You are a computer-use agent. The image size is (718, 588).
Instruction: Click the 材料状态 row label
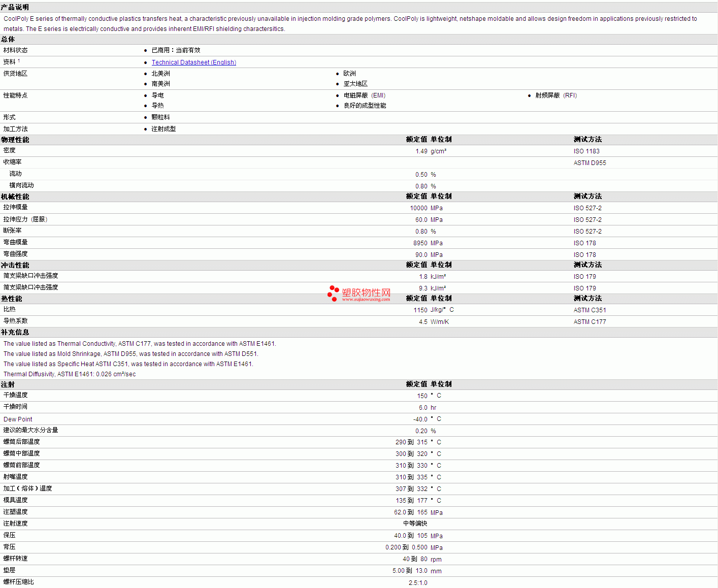pyautogui.click(x=16, y=50)
